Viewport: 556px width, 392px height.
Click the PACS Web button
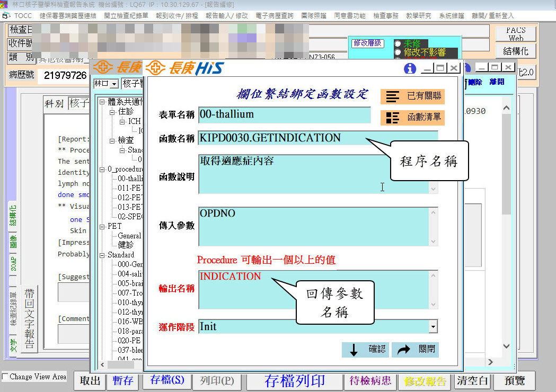click(516, 34)
